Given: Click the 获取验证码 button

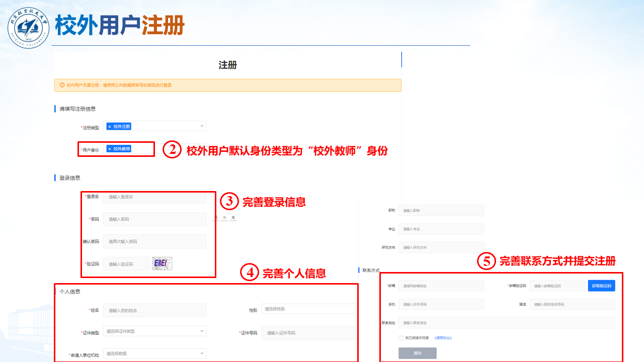Looking at the screenshot, I should coord(601,286).
